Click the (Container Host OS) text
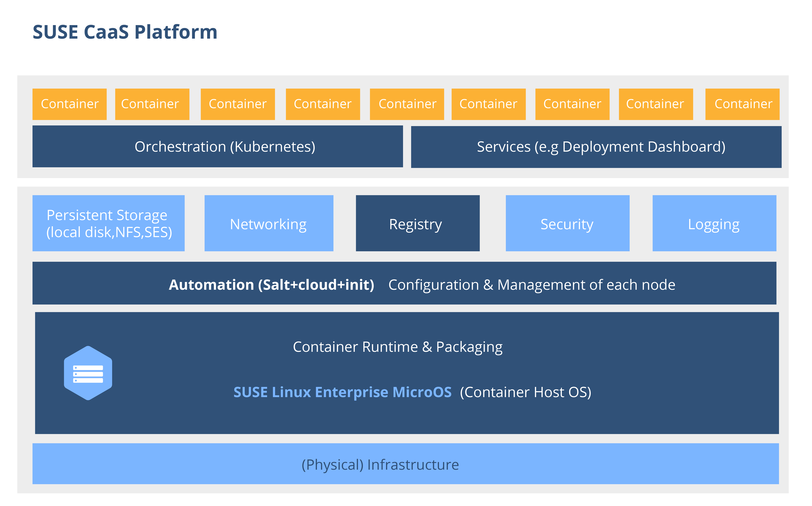This screenshot has height=506, width=812. (x=526, y=392)
